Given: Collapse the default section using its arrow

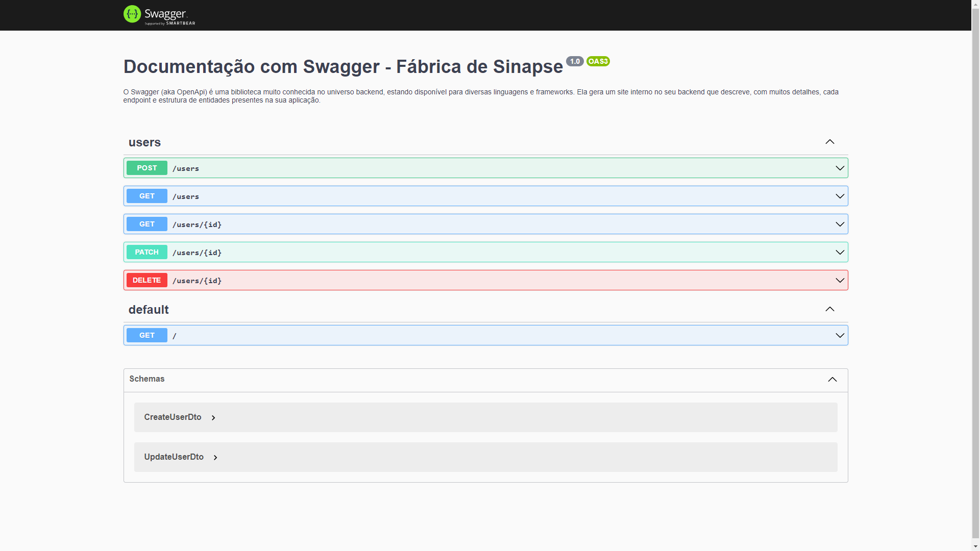Looking at the screenshot, I should tap(829, 309).
